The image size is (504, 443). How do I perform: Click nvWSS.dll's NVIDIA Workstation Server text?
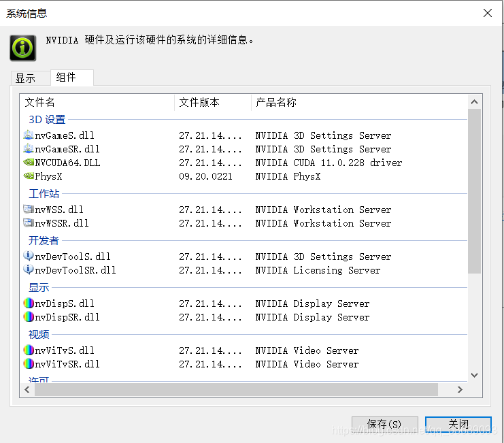[x=323, y=210]
